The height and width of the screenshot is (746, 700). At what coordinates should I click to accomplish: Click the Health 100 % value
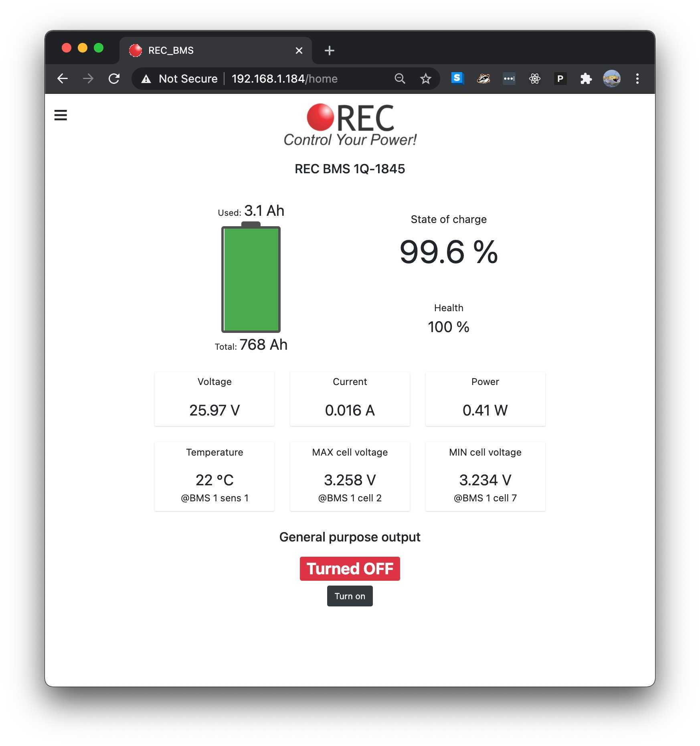tap(449, 327)
